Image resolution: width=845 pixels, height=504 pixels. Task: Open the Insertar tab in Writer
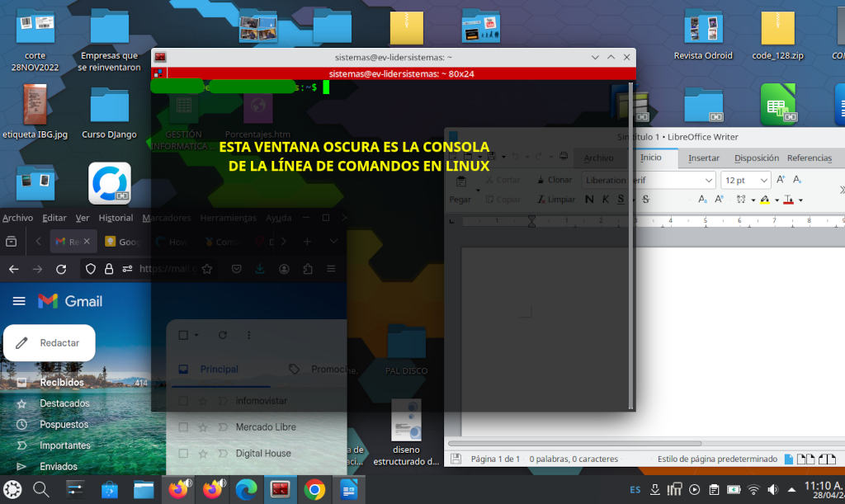tap(703, 158)
